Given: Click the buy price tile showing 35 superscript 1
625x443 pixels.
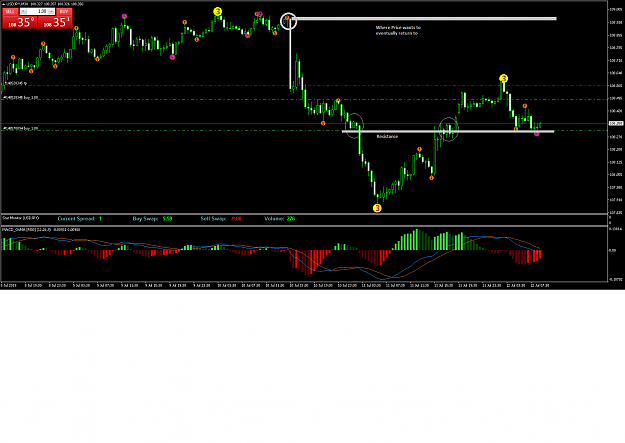Looking at the screenshot, I should 55,22.
